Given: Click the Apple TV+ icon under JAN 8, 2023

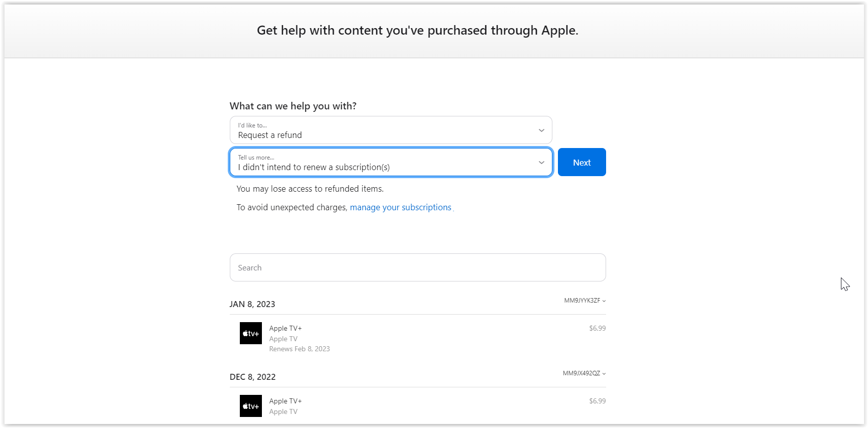Looking at the screenshot, I should [x=250, y=333].
